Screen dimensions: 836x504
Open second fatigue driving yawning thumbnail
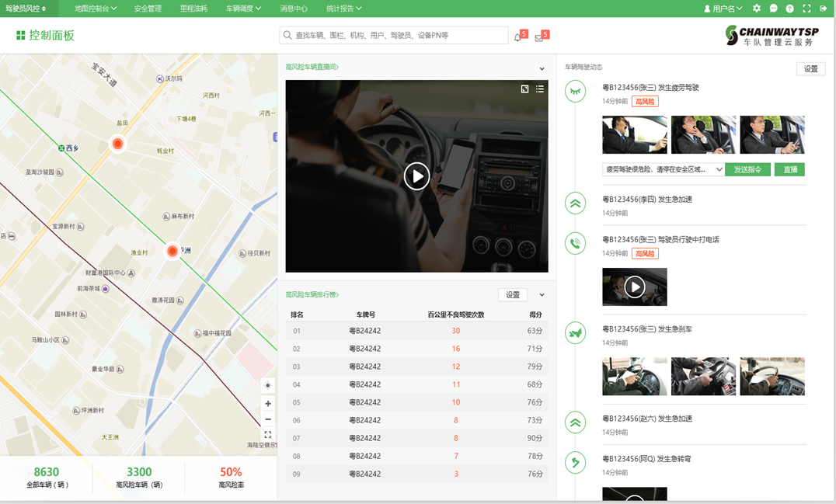(x=703, y=135)
